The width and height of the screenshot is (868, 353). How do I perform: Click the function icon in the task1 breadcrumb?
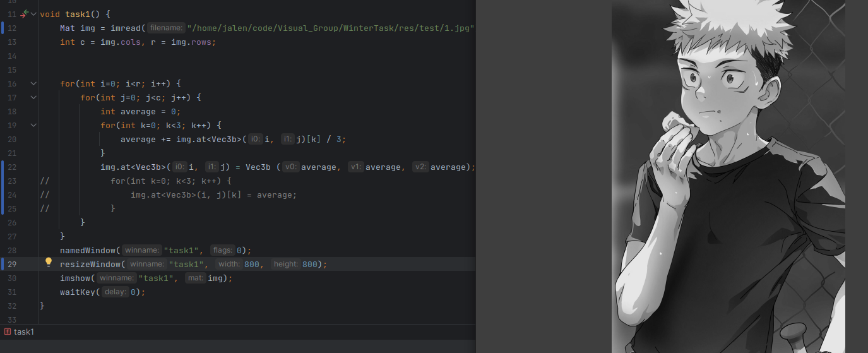(x=7, y=332)
